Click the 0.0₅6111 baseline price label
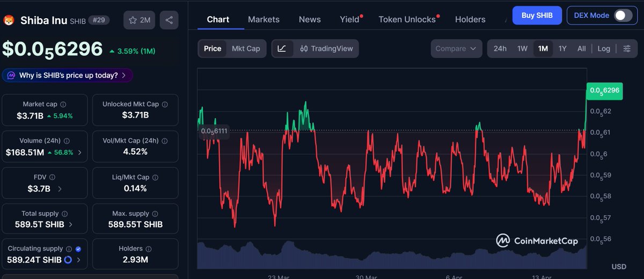 tap(214, 131)
